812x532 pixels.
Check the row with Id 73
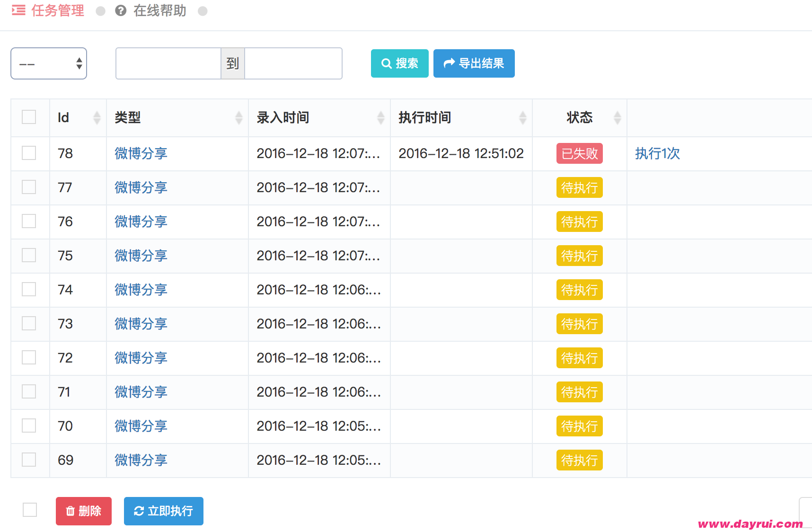click(29, 323)
